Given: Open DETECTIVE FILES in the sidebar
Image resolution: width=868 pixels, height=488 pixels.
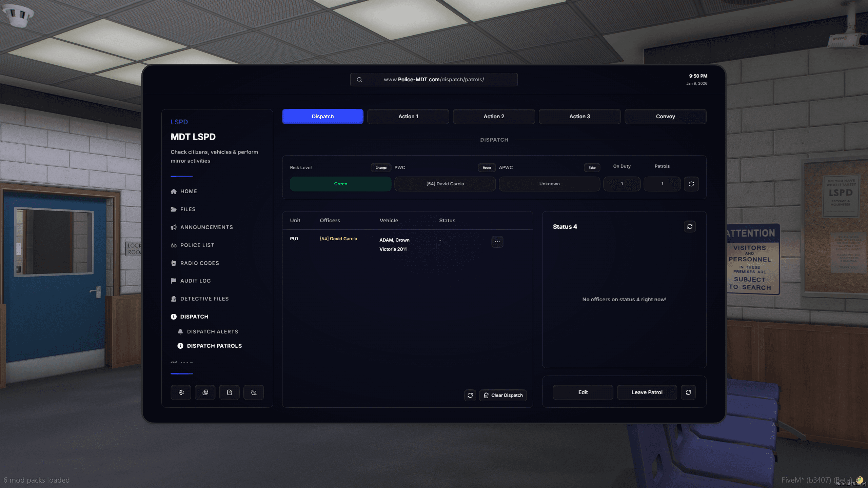Looking at the screenshot, I should [199, 299].
